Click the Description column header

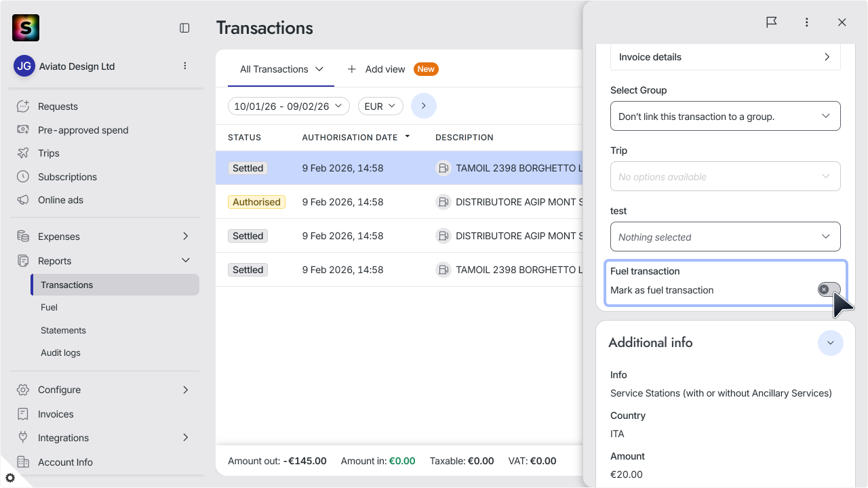[x=465, y=137]
